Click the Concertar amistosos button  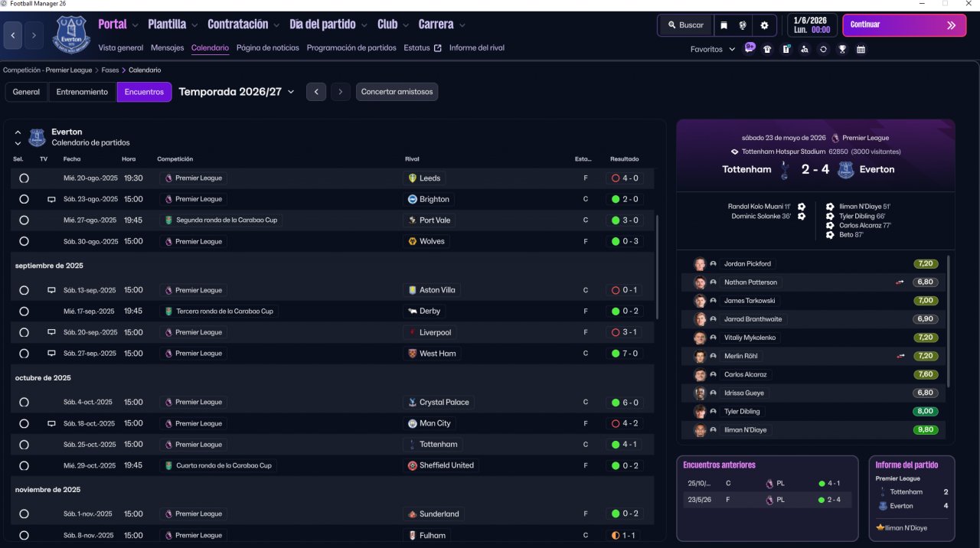(x=397, y=92)
